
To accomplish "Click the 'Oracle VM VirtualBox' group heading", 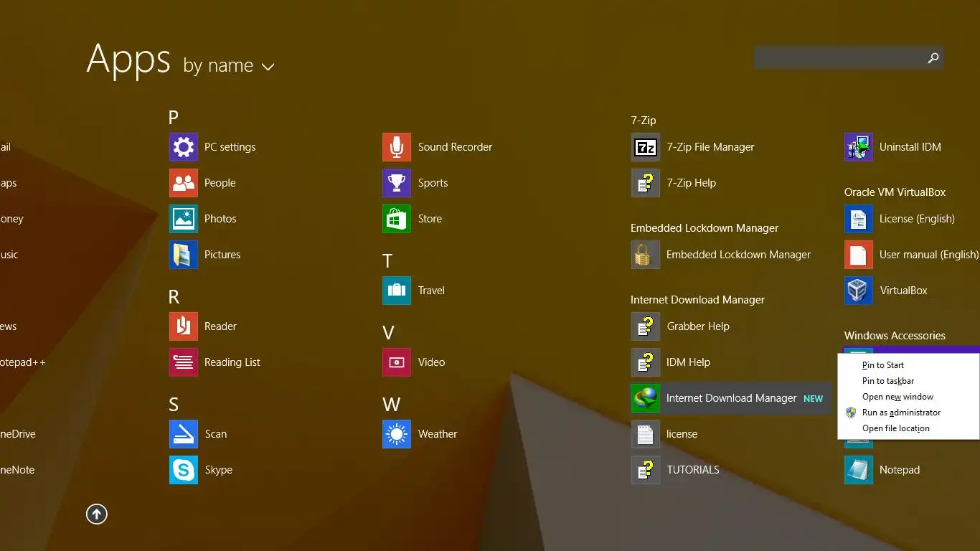I will click(x=895, y=192).
